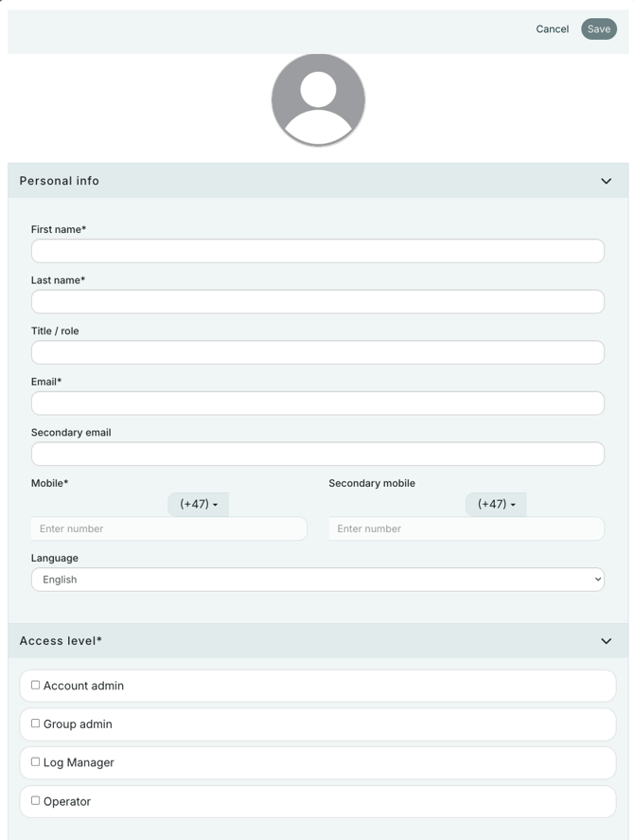Image resolution: width=634 pixels, height=840 pixels.
Task: Enable the Account admin checkbox
Action: click(x=36, y=685)
